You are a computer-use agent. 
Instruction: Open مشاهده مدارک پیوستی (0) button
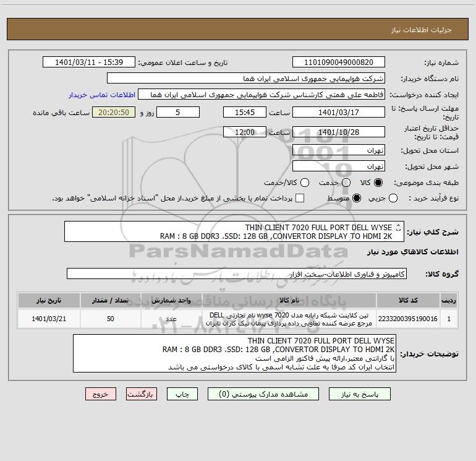[263, 394]
